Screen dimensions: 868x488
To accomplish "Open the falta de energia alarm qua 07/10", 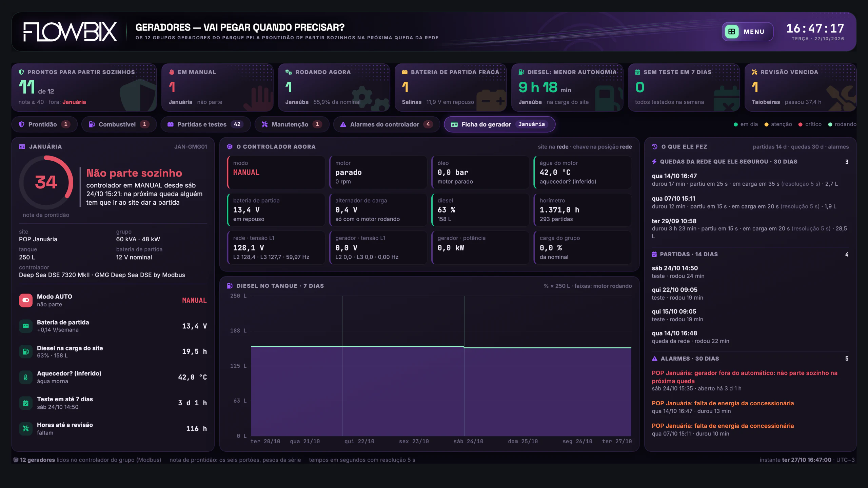I will pos(749,430).
